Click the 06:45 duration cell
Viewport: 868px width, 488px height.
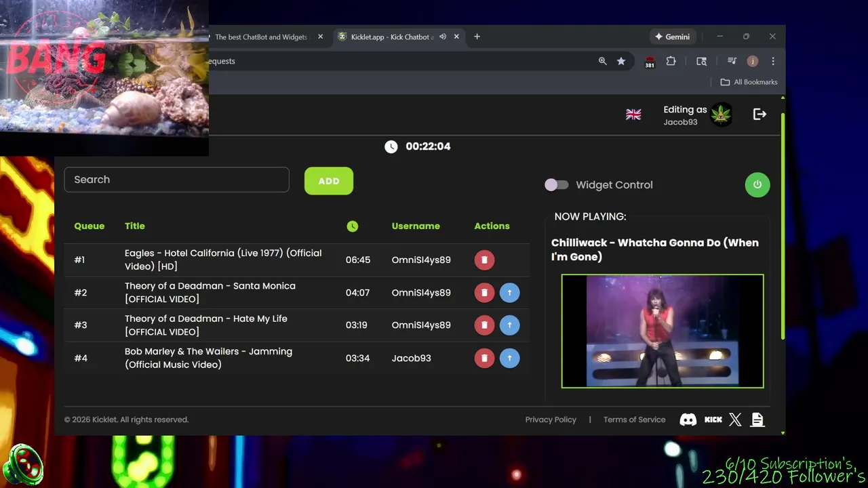coord(358,260)
